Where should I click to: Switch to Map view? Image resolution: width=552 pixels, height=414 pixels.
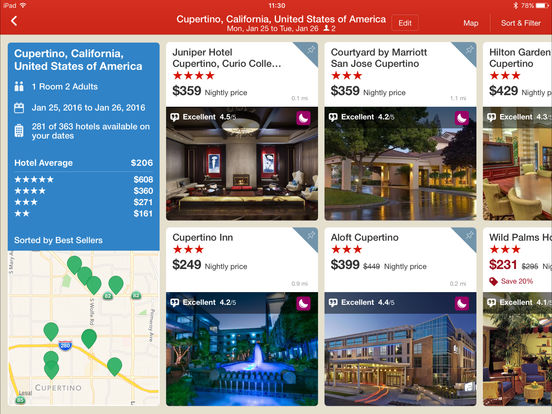[x=471, y=23]
